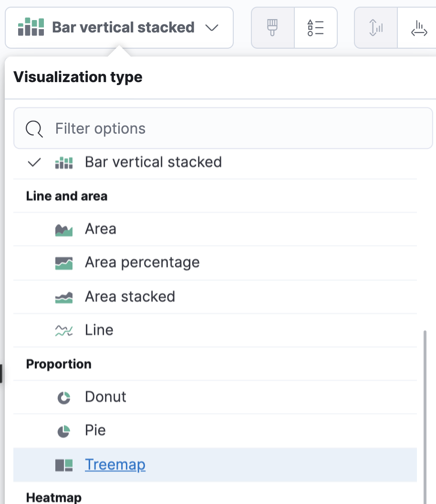Viewport: 436px width, 504px height.
Task: Collapse the Bar vertical stacked dropdown
Action: point(119,28)
